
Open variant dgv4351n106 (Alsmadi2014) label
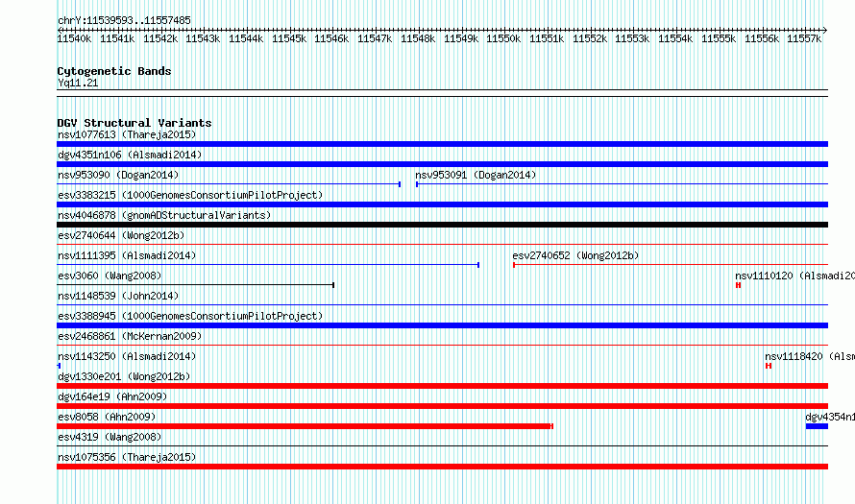(130, 155)
